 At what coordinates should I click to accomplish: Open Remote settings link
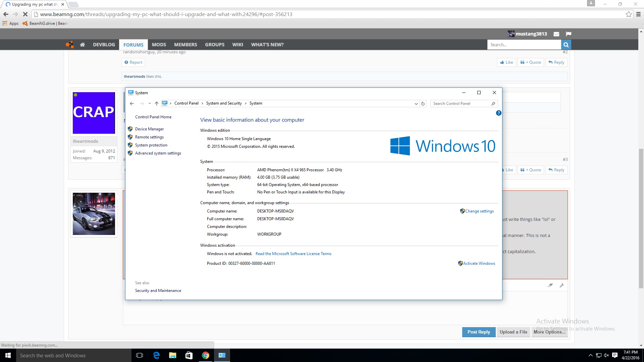coord(149,137)
